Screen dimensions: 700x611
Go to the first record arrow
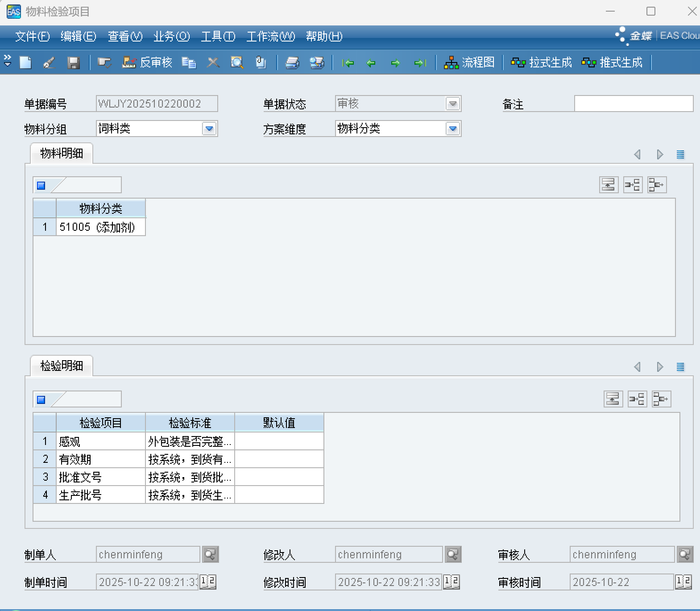point(348,63)
